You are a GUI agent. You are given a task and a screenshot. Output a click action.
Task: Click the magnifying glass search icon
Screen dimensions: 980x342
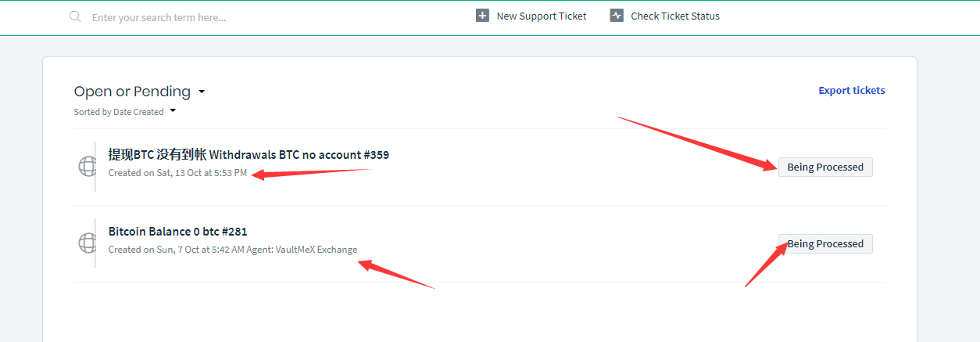point(75,16)
